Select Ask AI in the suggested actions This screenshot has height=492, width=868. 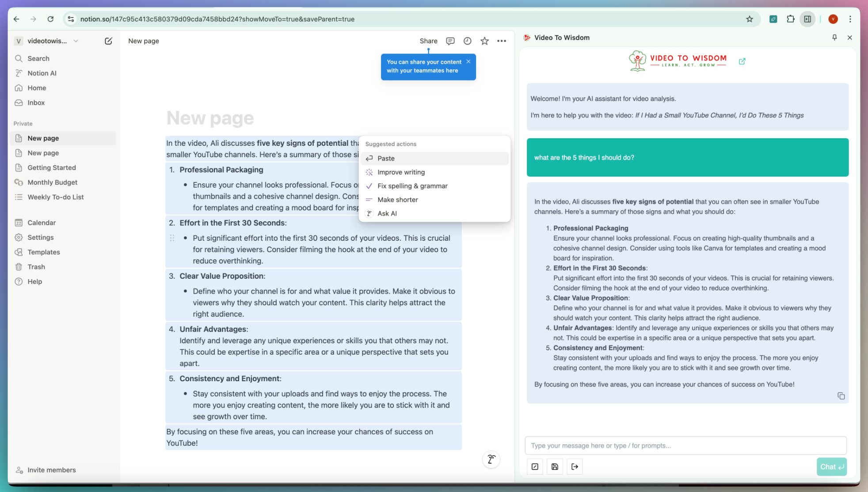click(x=434, y=213)
